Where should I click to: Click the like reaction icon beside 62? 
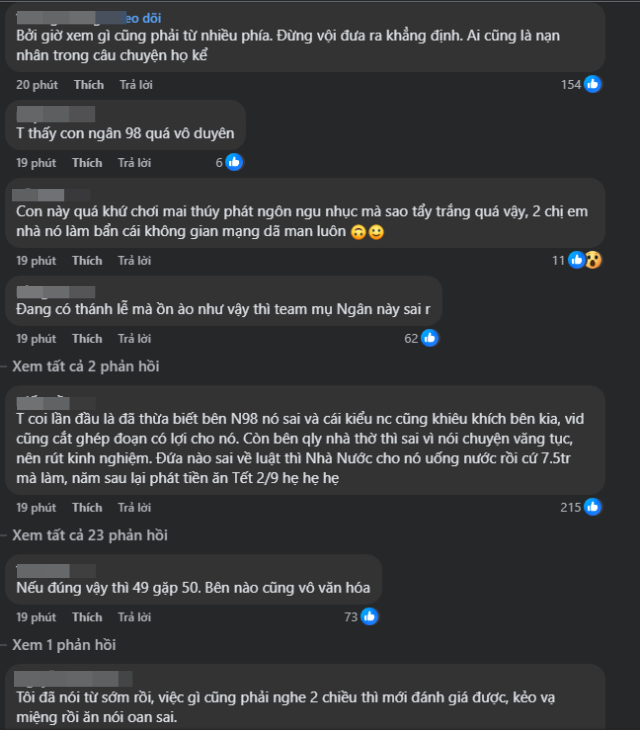click(430, 339)
